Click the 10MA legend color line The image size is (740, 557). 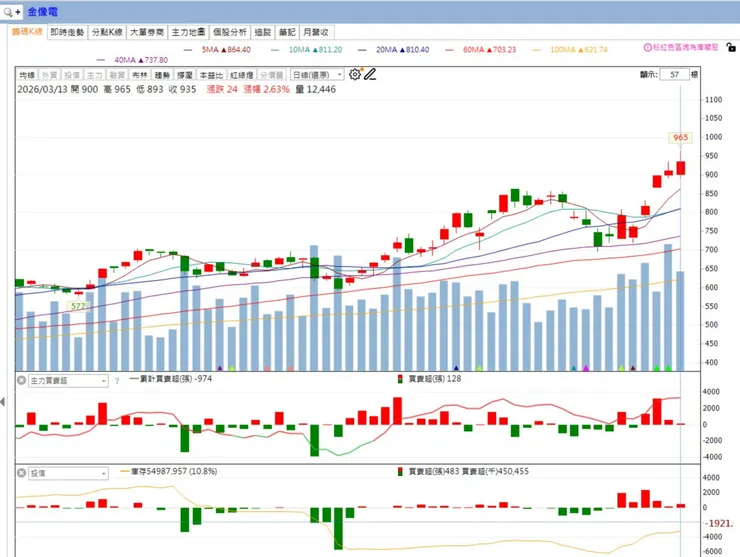(x=275, y=50)
